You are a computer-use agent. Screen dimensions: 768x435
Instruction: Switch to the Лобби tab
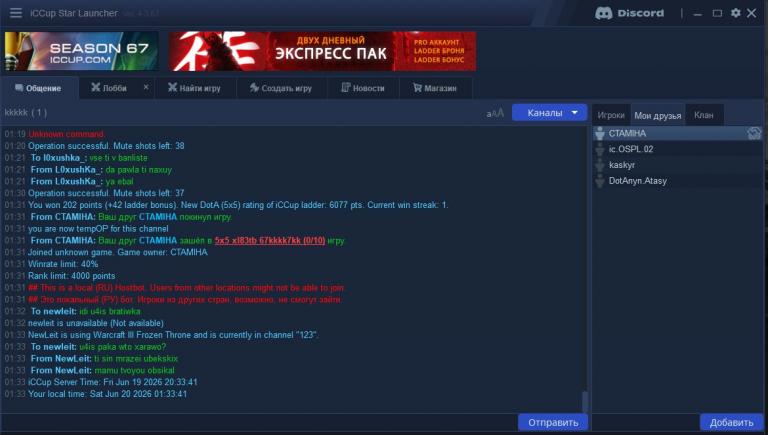(x=109, y=88)
